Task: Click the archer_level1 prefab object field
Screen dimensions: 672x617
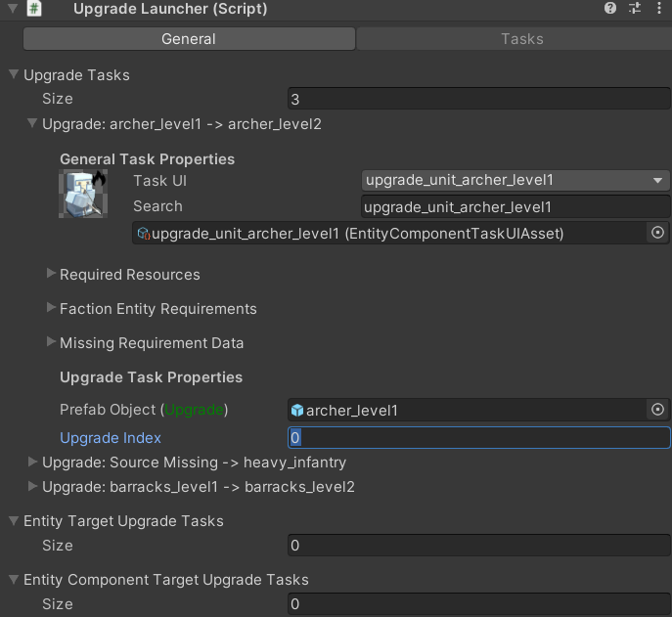Action: pos(468,410)
